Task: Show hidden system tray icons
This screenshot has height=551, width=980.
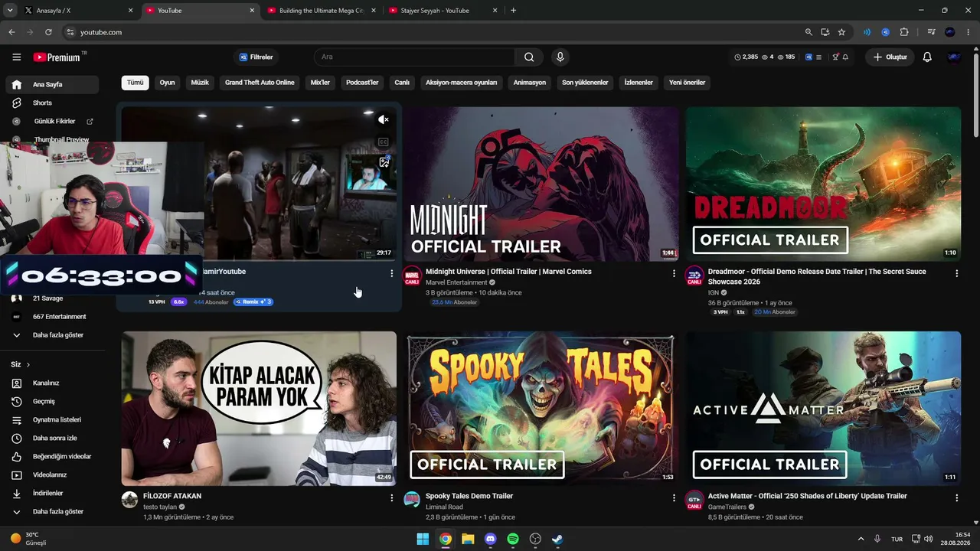Action: click(861, 539)
